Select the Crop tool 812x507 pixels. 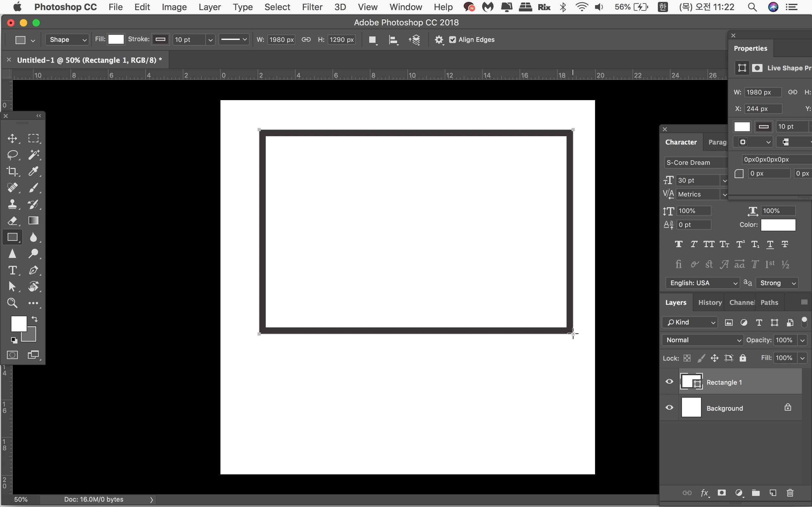(x=12, y=171)
